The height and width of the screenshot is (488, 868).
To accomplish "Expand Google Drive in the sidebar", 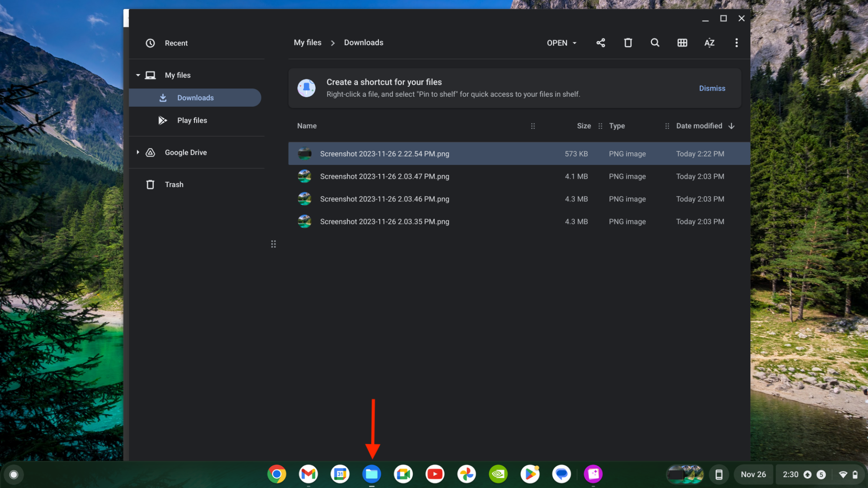I will 138,152.
